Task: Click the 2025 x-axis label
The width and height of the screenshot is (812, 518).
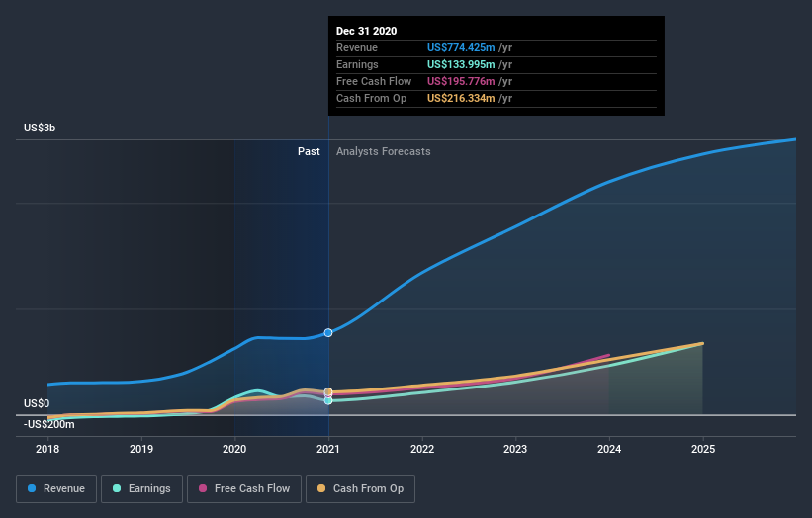Action: pos(703,449)
